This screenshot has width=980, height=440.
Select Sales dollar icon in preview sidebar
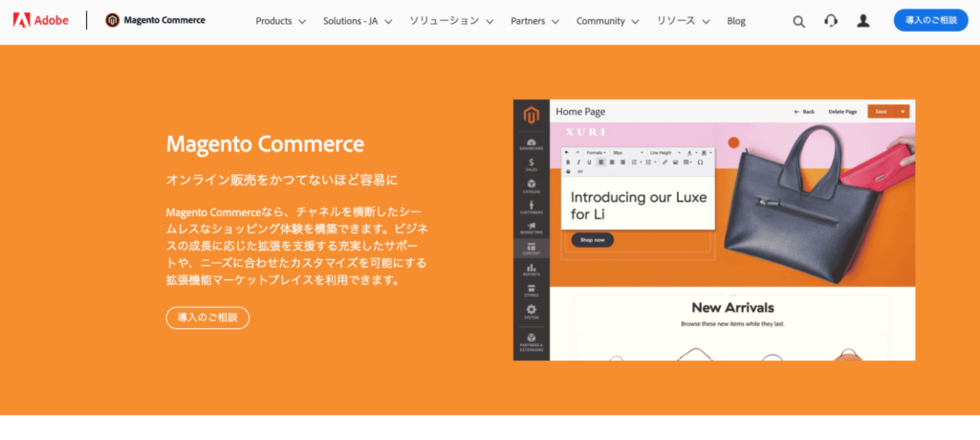point(532,165)
